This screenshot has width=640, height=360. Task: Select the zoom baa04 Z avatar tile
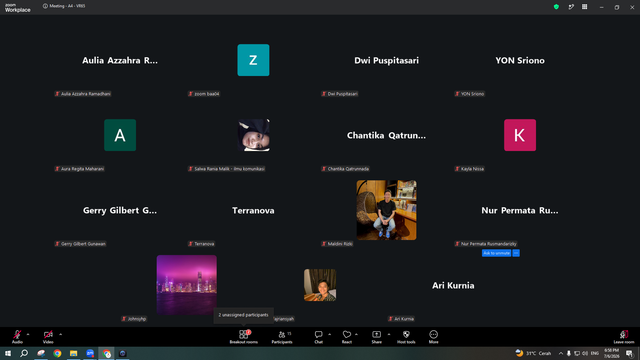(x=253, y=60)
